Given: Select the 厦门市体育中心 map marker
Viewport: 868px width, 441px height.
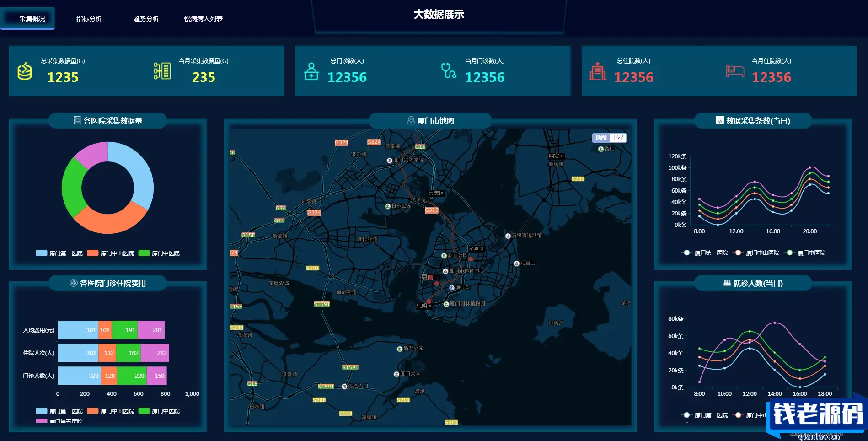Looking at the screenshot, I should [445, 271].
